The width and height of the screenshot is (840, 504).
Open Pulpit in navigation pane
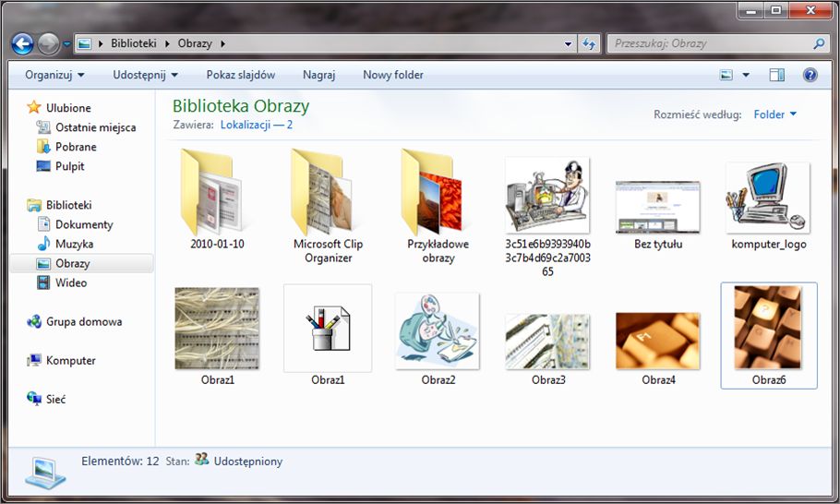69,166
